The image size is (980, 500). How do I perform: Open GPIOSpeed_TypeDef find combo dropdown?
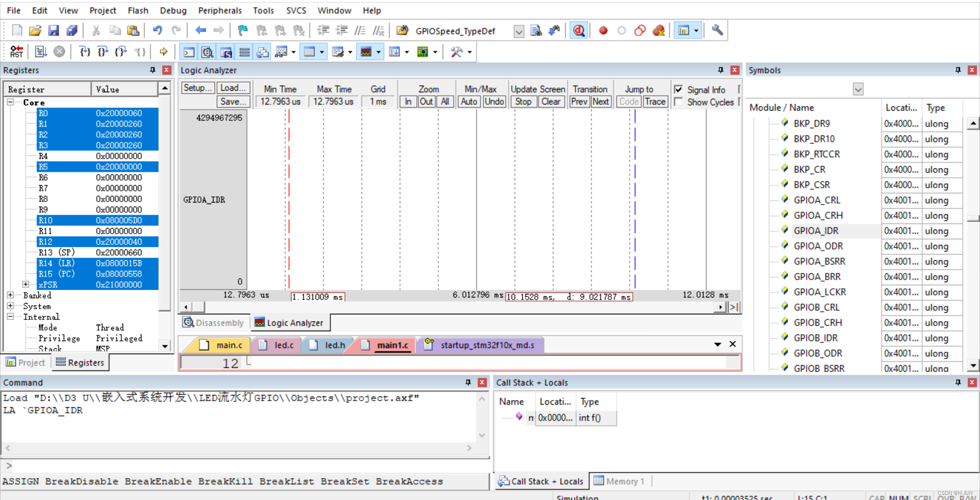519,31
